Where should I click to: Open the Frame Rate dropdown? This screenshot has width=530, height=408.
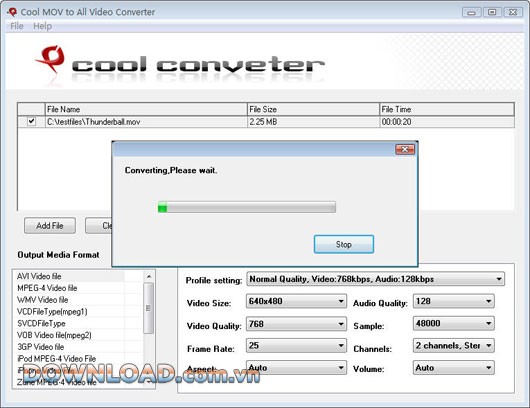(x=296, y=346)
